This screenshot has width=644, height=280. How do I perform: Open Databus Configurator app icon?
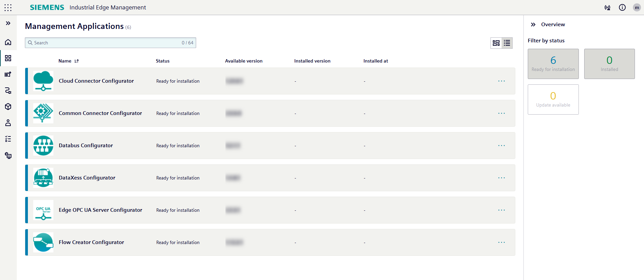[43, 146]
